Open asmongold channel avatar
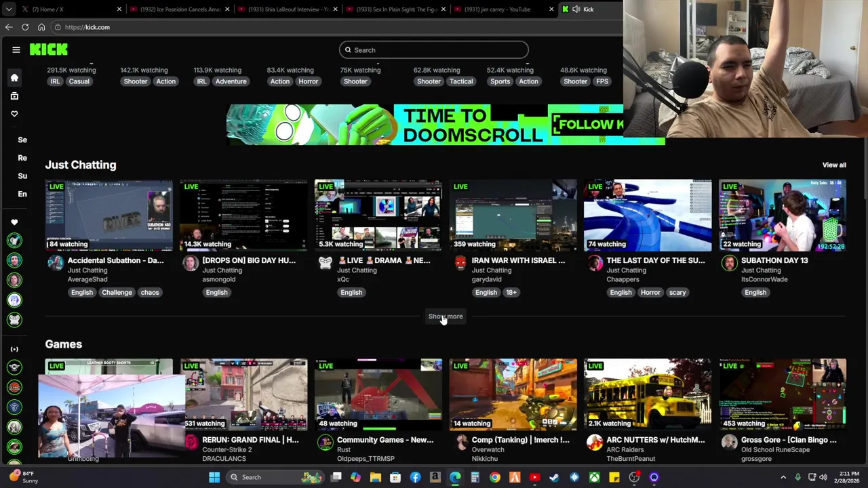 click(x=191, y=263)
